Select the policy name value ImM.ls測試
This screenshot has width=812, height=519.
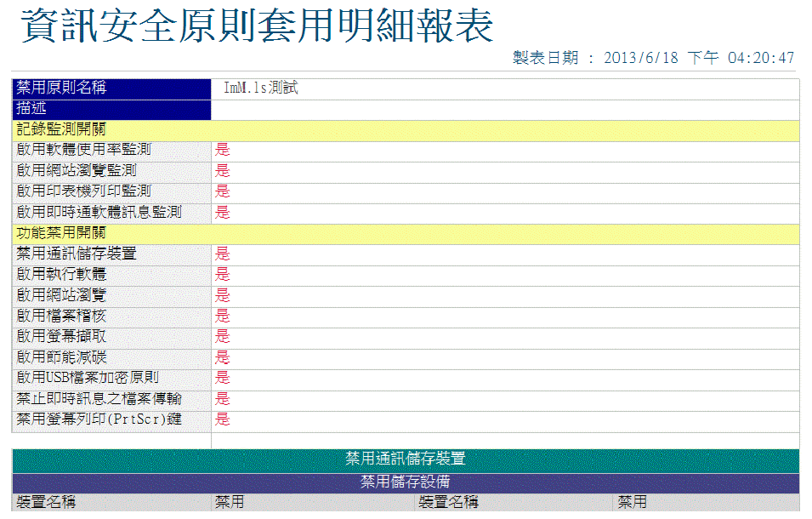[260, 88]
